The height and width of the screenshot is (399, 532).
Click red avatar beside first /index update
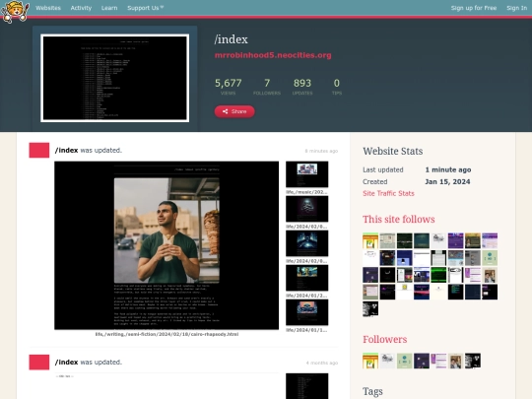coord(39,150)
